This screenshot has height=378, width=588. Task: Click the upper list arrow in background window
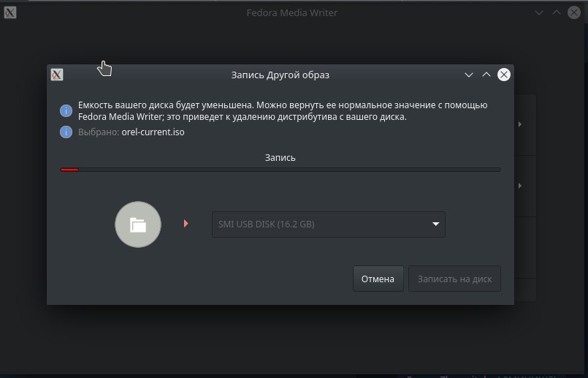coord(520,124)
